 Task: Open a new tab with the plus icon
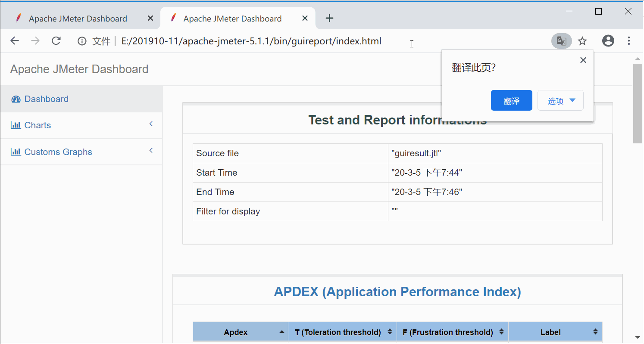pos(329,18)
